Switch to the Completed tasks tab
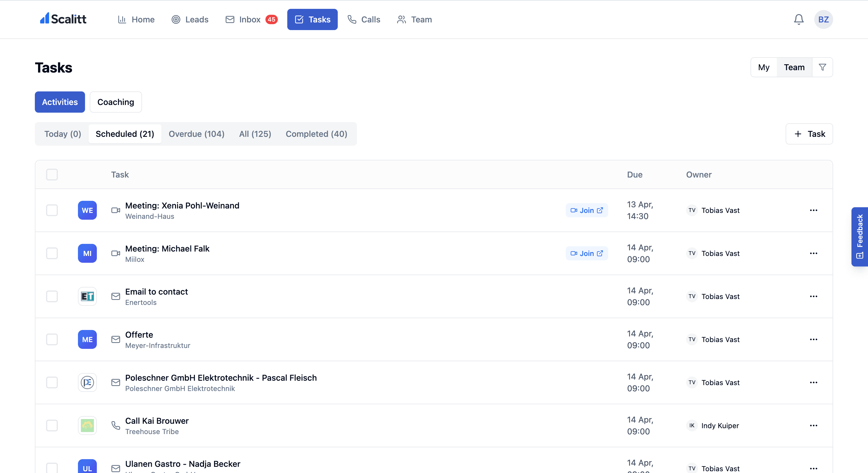The image size is (868, 473). pyautogui.click(x=316, y=134)
